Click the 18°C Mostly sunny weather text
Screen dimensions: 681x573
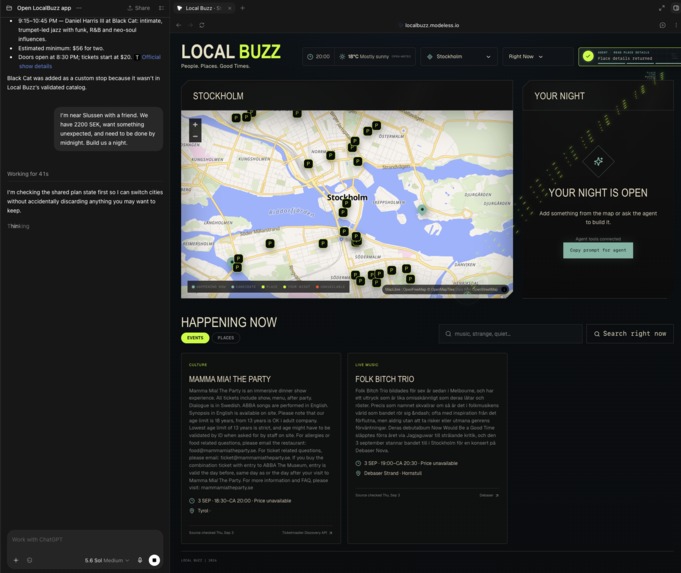point(368,56)
